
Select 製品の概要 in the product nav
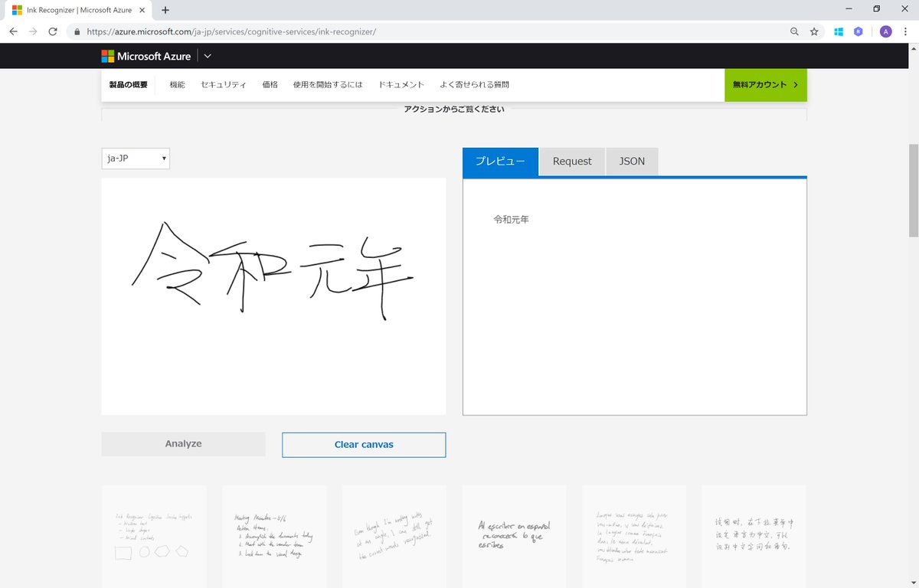128,85
